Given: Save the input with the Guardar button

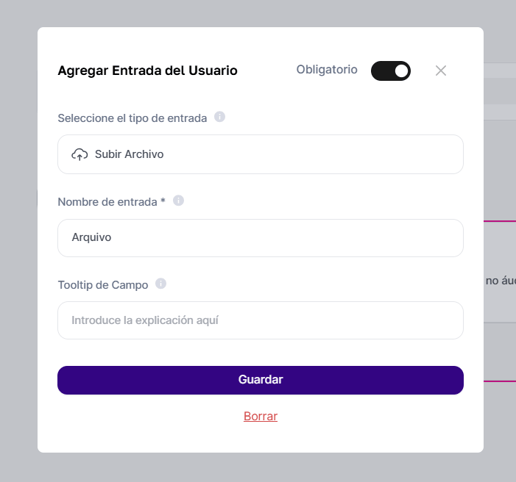Looking at the screenshot, I should click(260, 380).
